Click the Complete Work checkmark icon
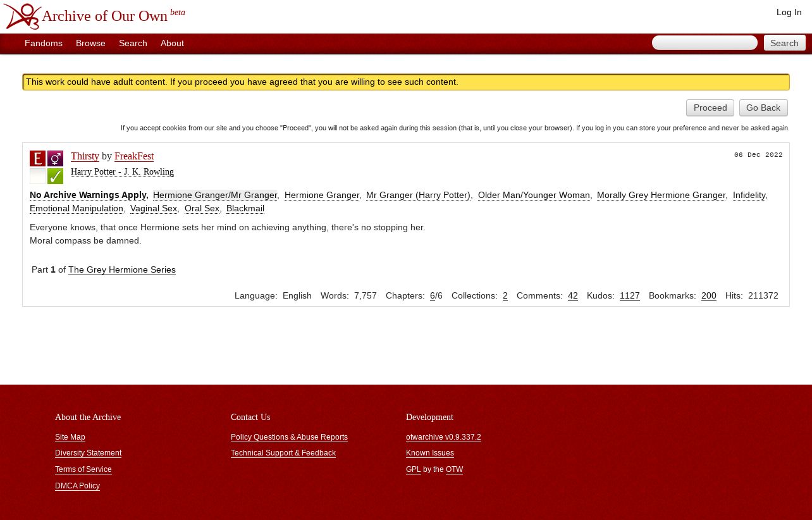 tap(55, 176)
